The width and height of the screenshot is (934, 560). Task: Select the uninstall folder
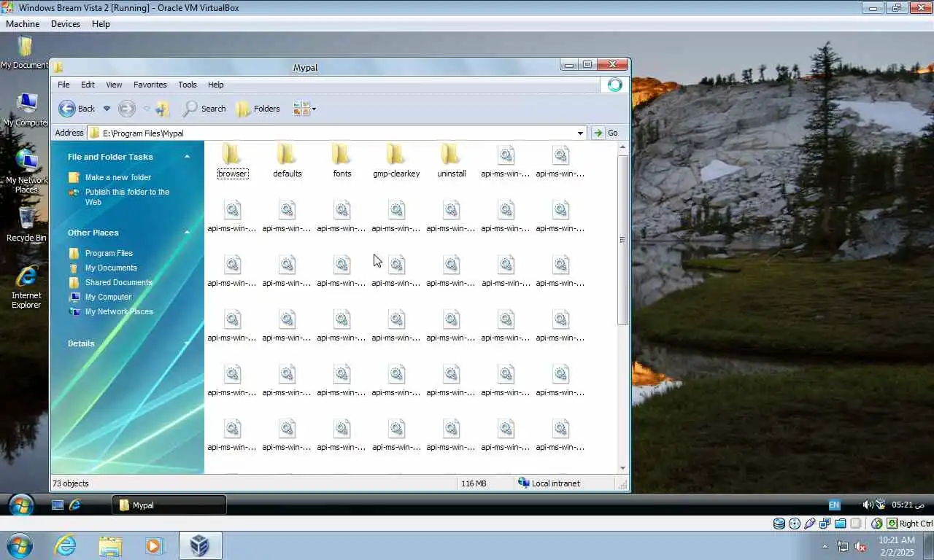(451, 160)
